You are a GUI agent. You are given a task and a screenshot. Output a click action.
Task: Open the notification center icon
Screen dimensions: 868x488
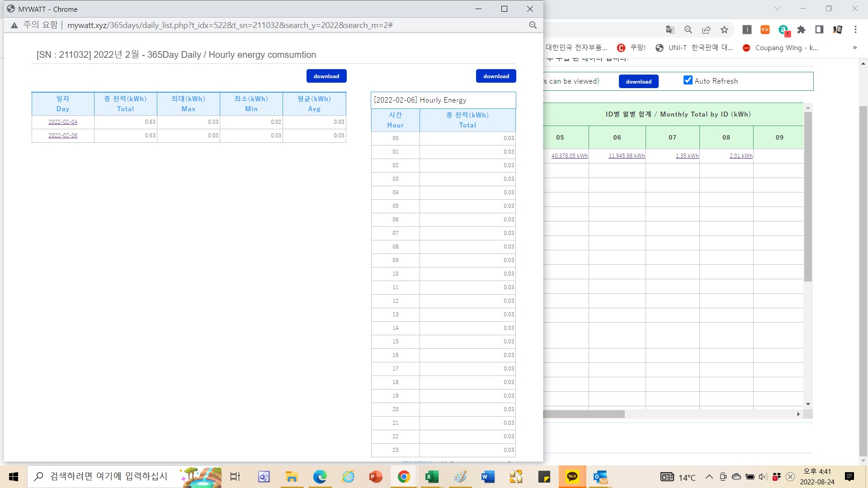[x=849, y=477]
